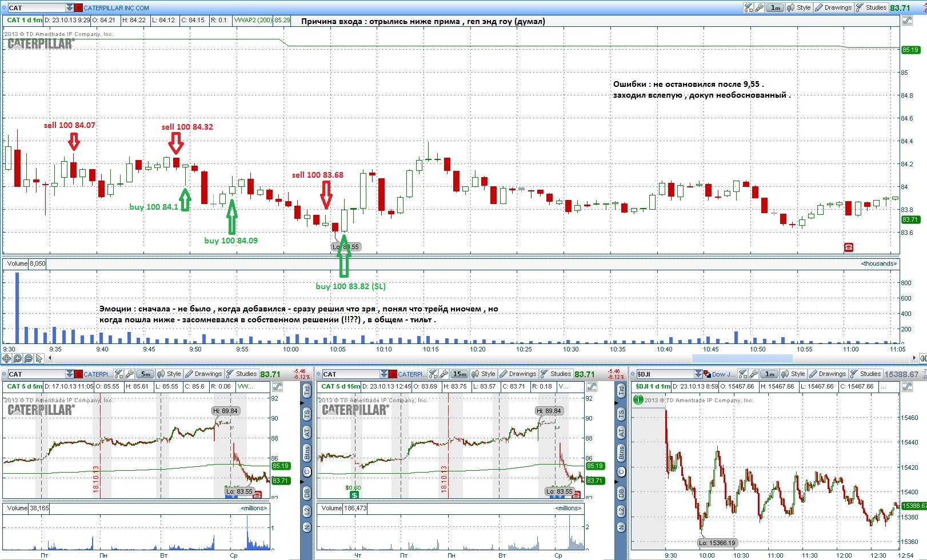Toggle N gadget on 15m chart sidebar
This screenshot has height=560, width=927.
[621, 527]
